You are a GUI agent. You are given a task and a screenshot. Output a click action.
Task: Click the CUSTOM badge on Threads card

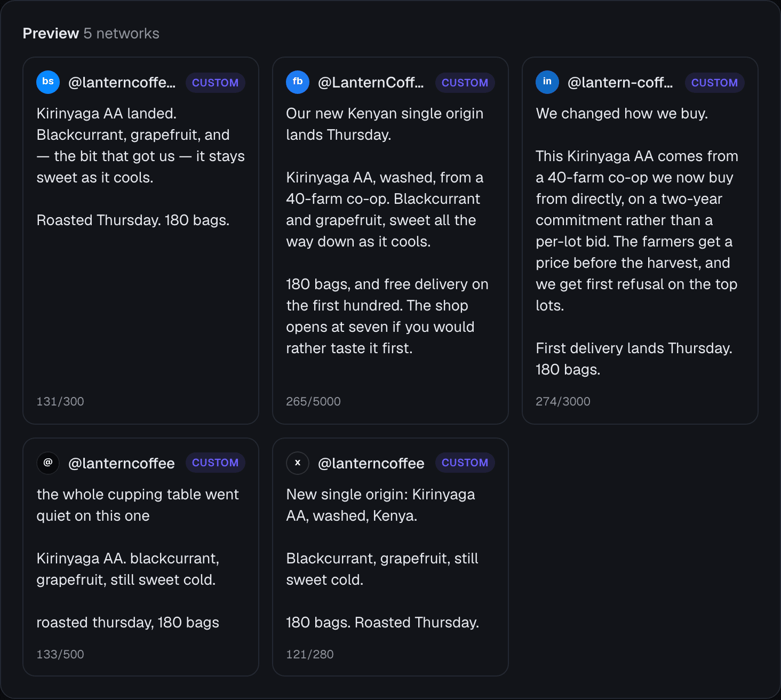pos(216,463)
